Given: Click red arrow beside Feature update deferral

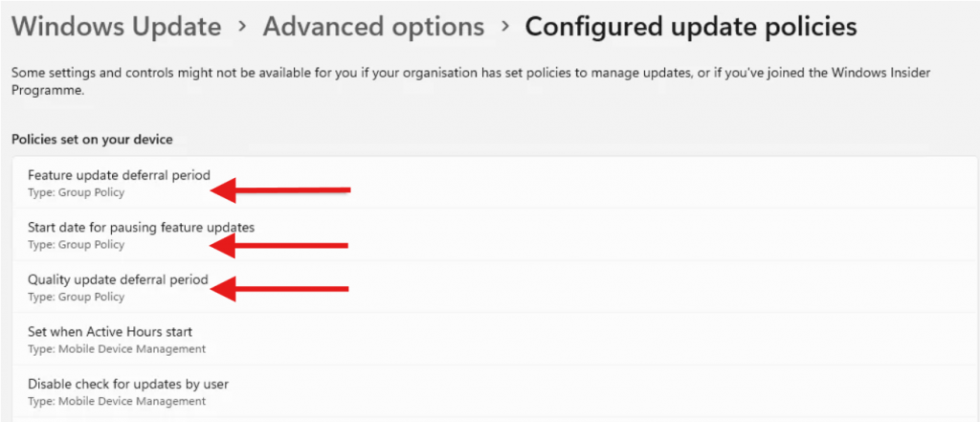Looking at the screenshot, I should [280, 190].
